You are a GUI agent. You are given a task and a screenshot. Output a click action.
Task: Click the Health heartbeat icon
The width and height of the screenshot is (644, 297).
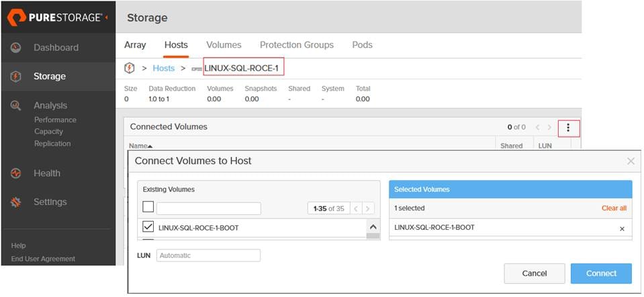coord(15,173)
